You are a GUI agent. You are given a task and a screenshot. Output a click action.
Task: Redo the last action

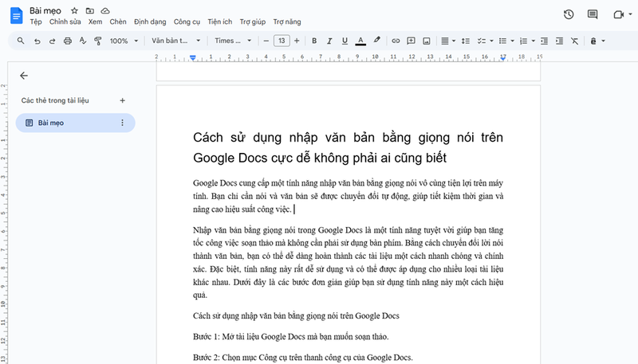pyautogui.click(x=52, y=41)
